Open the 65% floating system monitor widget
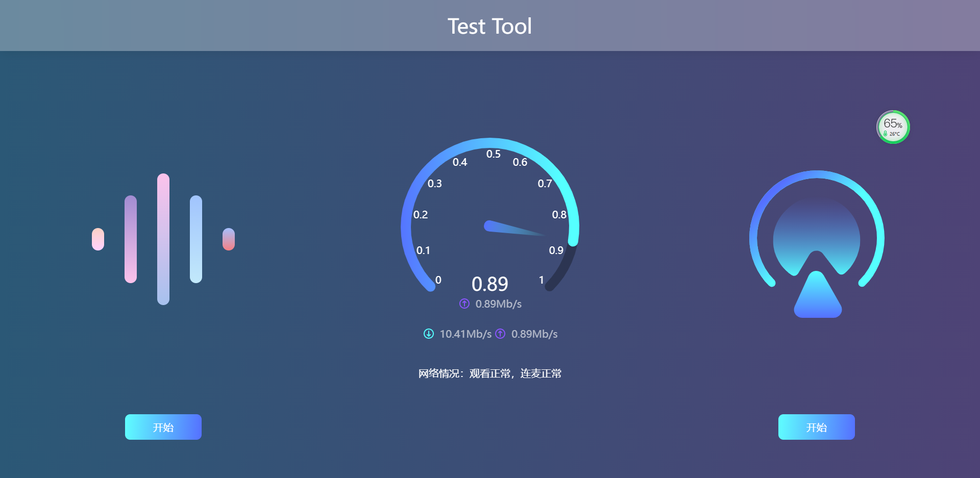Screen dimensions: 980x478 (893, 127)
